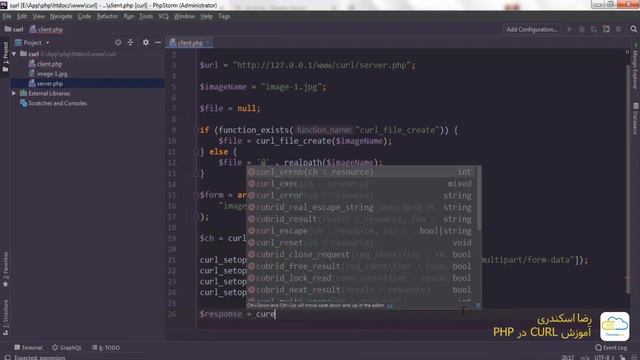Viewport: 640px width, 360px height.
Task: Choose curl_reset completion suggestion
Action: tap(361, 243)
